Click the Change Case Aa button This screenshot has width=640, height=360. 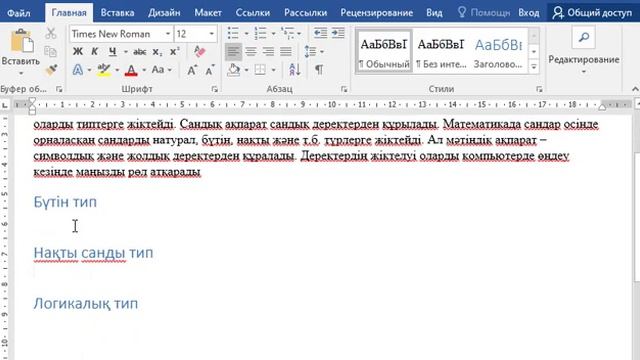(x=158, y=70)
